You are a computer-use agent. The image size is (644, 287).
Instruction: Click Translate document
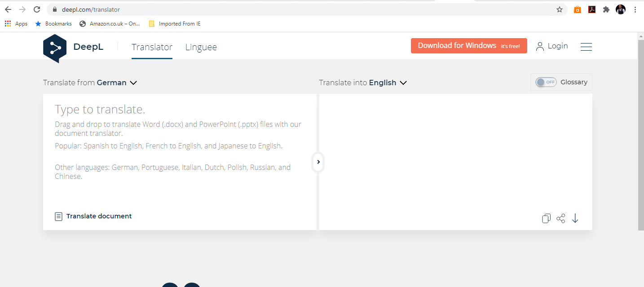tap(99, 216)
